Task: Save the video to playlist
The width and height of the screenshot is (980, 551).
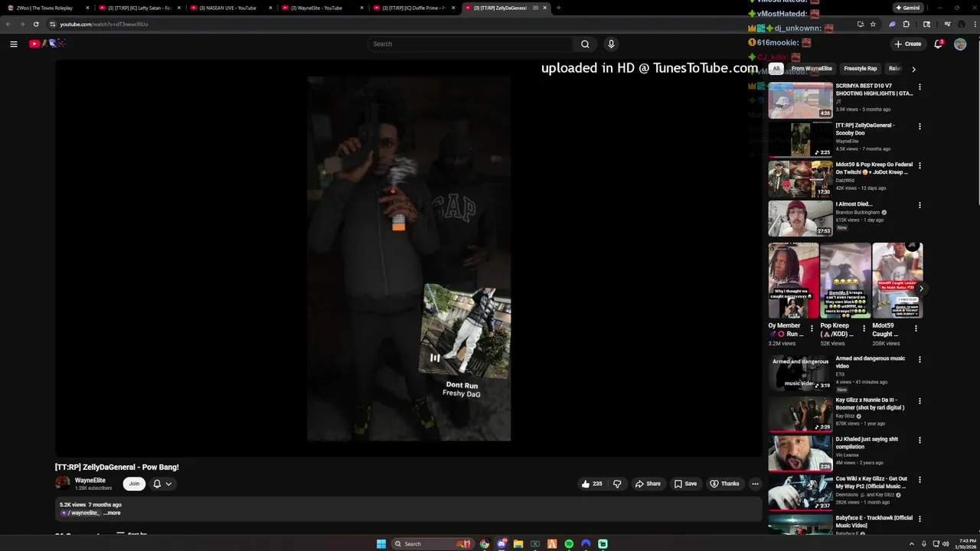Action: [685, 484]
